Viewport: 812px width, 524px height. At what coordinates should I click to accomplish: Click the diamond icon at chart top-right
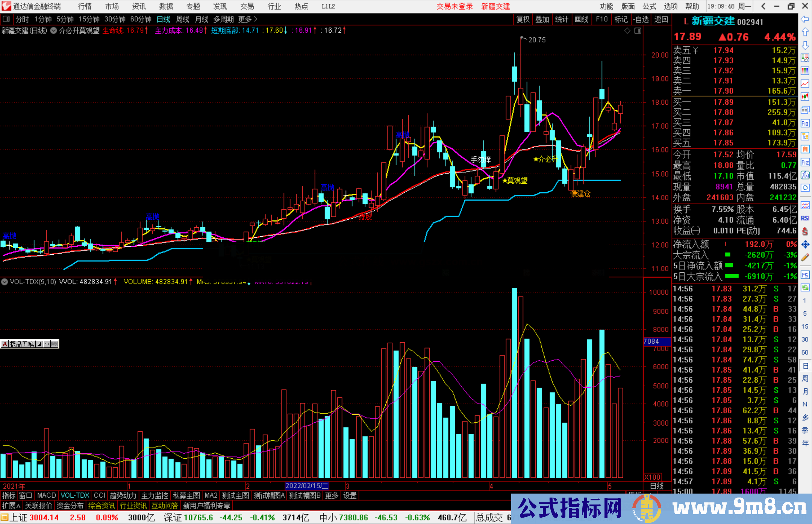pyautogui.click(x=627, y=31)
